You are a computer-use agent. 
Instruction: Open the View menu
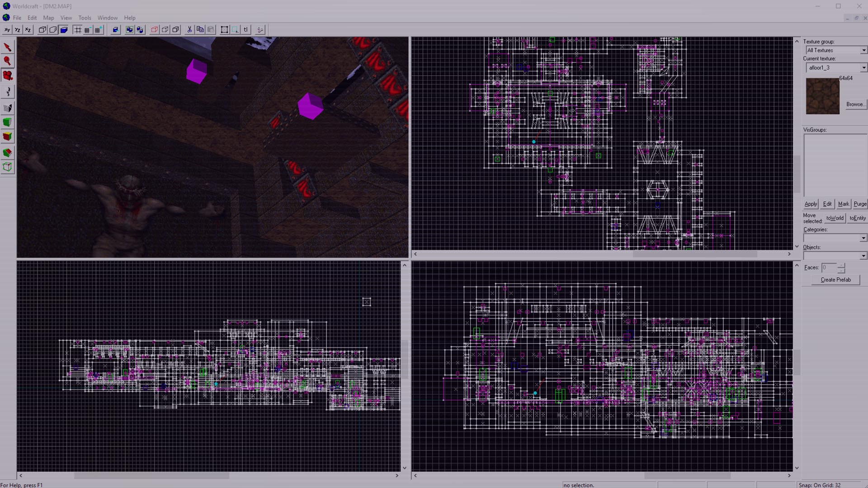tap(66, 18)
